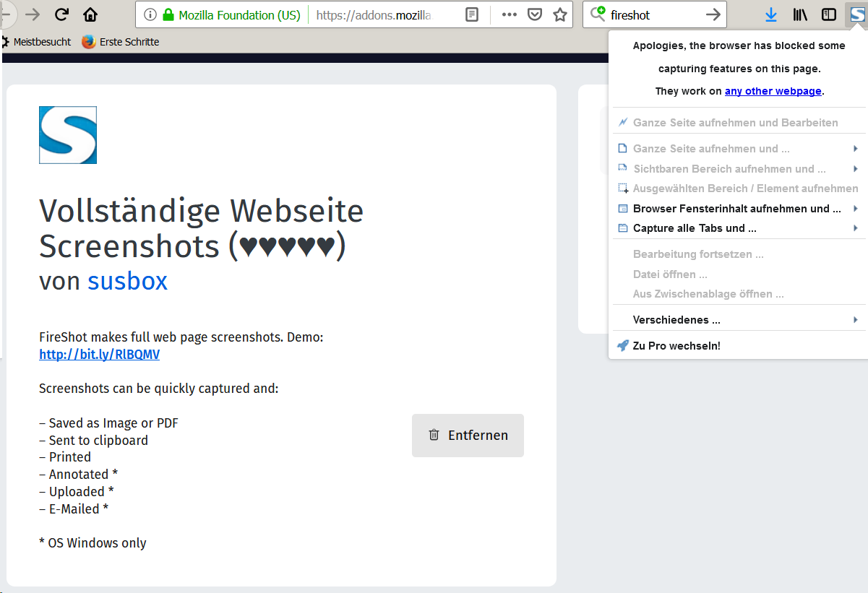Click the green padlock security icon
The height and width of the screenshot is (593, 868).
point(168,14)
